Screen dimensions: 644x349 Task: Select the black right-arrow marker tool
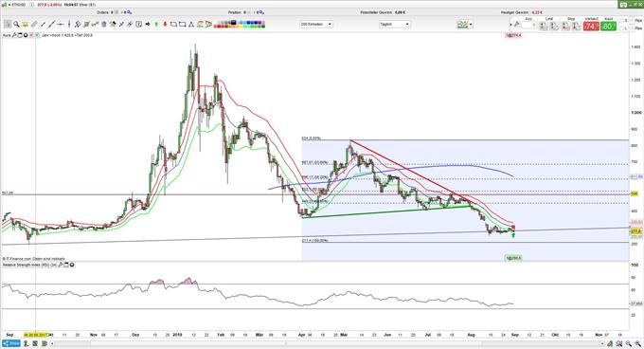point(148,25)
